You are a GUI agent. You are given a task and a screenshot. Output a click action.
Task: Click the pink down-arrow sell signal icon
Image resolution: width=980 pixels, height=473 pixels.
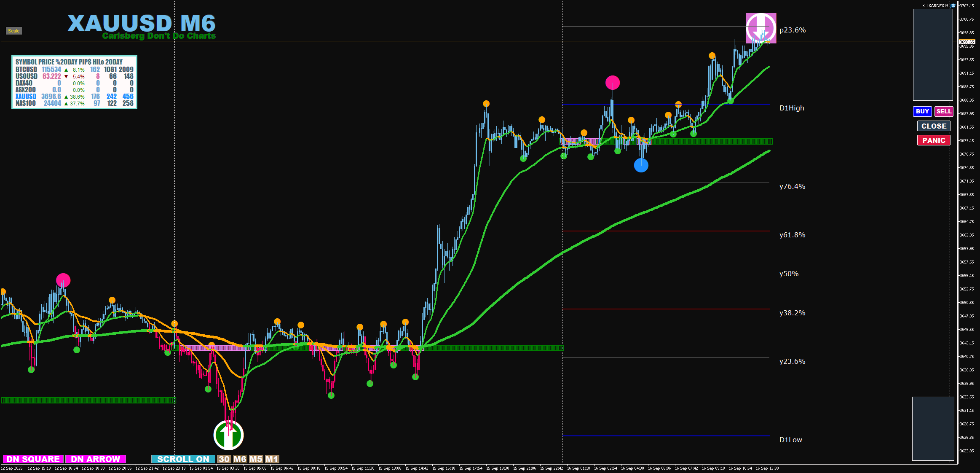click(761, 28)
